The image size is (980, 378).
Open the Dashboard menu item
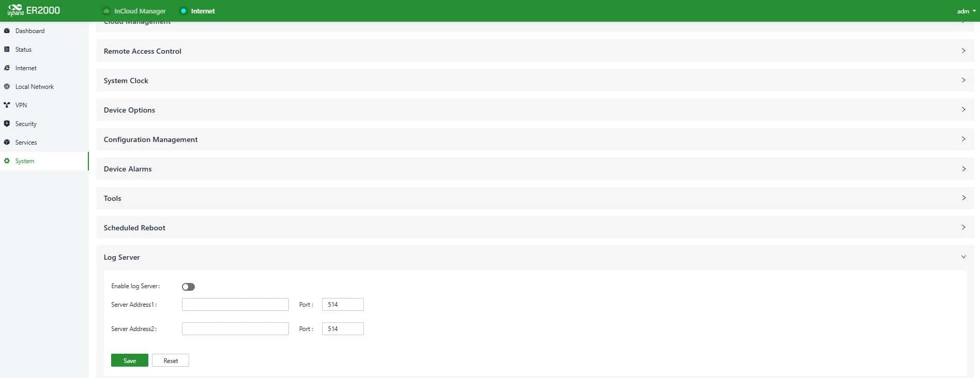44,31
